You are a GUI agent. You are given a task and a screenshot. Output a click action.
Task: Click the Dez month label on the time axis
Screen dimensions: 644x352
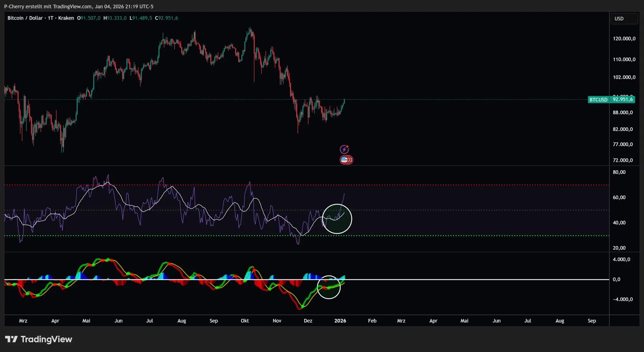click(x=308, y=320)
